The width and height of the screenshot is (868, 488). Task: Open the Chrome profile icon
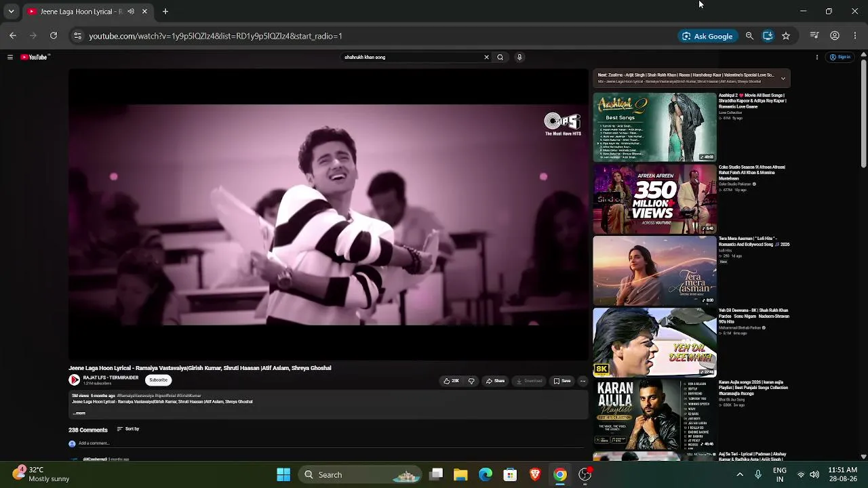[x=835, y=36]
